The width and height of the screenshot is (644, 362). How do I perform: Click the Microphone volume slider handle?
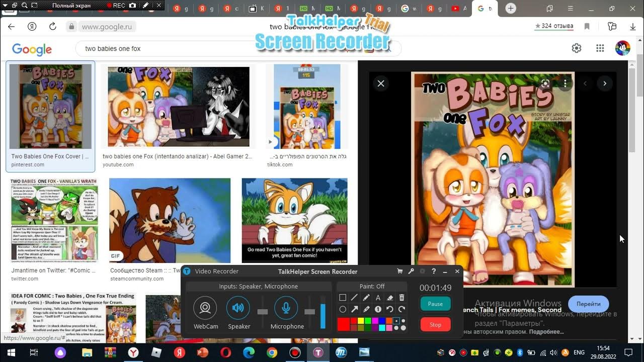[x=309, y=312]
